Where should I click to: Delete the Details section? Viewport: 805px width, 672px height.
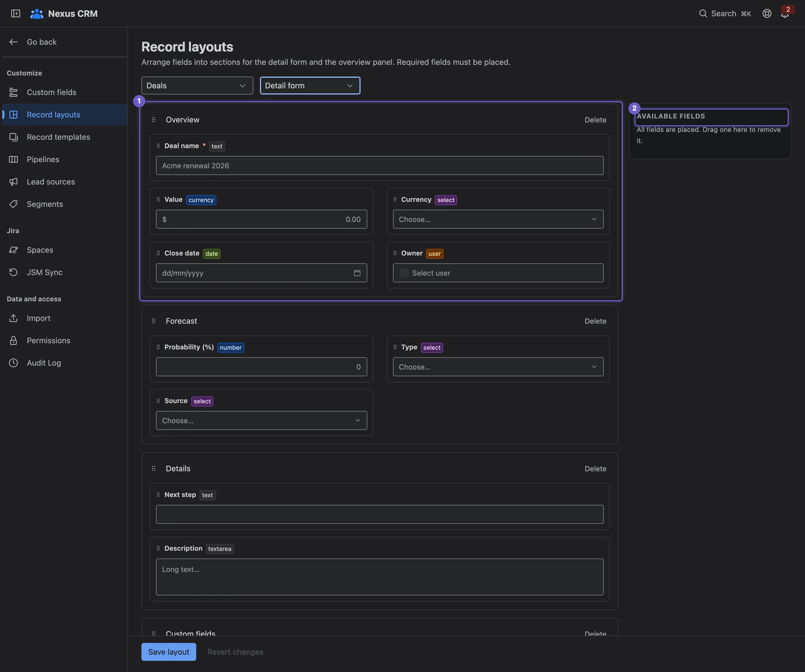tap(595, 469)
